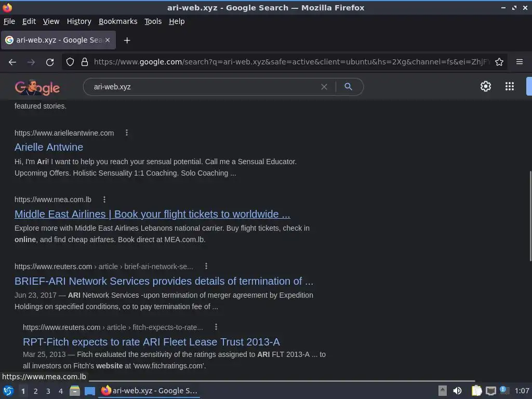This screenshot has width=532, height=399.
Task: Click the removable media eject tray icon
Action: tap(443, 391)
